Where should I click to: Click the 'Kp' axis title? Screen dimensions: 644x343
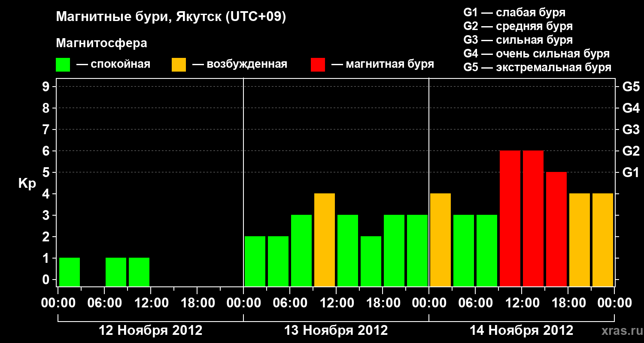(x=27, y=184)
